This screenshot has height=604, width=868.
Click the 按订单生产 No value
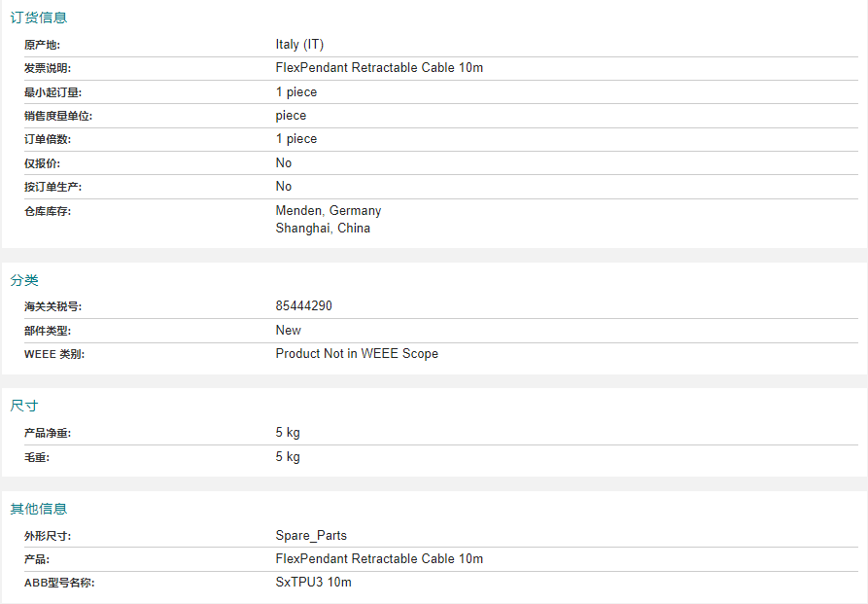(284, 186)
